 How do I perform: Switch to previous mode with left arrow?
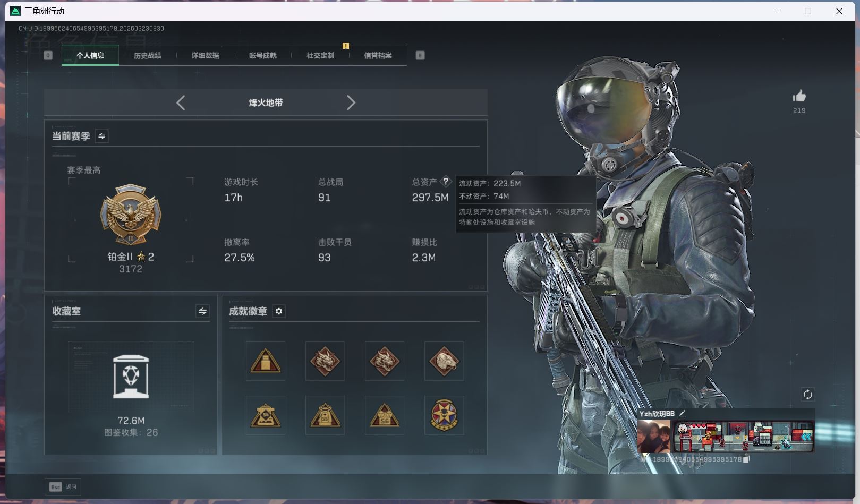coord(181,102)
